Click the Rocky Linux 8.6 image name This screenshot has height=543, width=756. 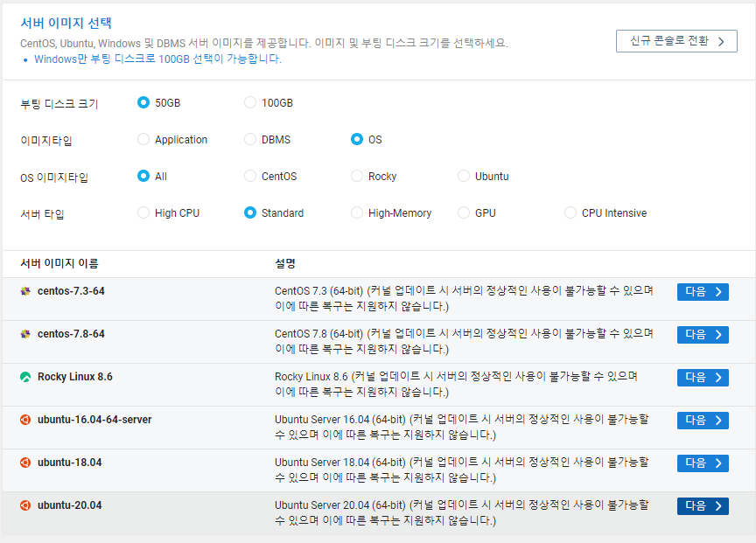point(74,377)
